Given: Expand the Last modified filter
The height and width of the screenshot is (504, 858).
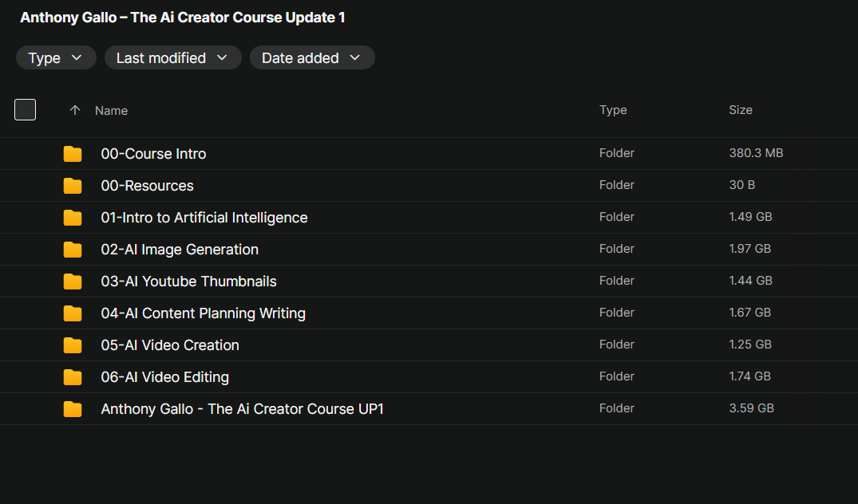Looking at the screenshot, I should [x=173, y=58].
